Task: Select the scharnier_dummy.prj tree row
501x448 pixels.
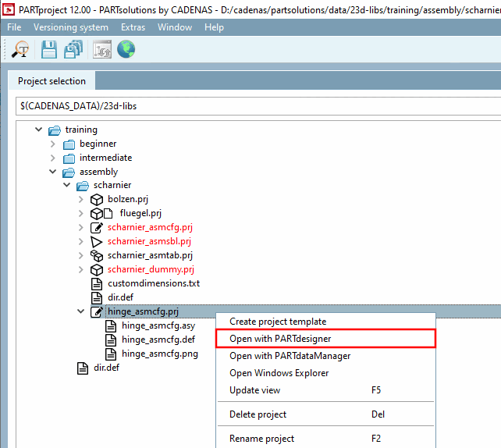Action: 151,269
